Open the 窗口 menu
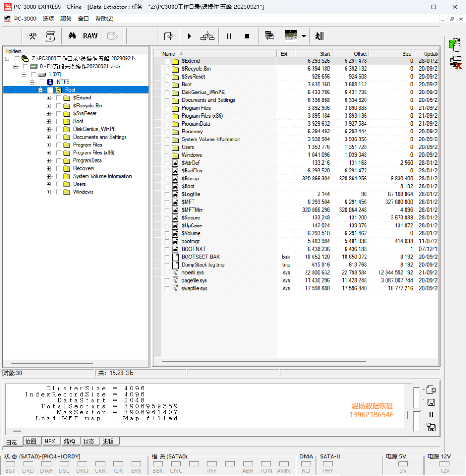Viewport: 466px width, 476px height. pyautogui.click(x=83, y=19)
